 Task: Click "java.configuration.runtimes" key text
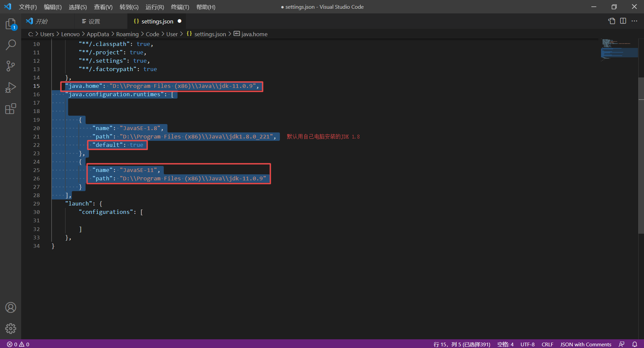click(114, 95)
